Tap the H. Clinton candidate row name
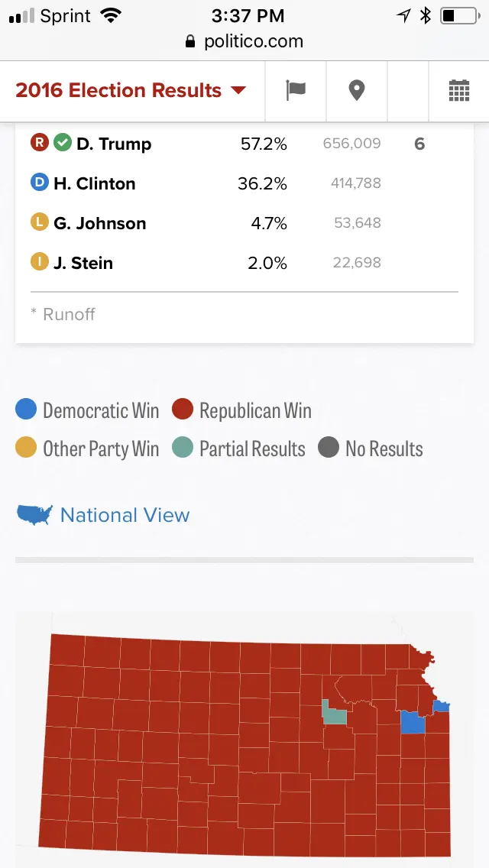The width and height of the screenshot is (489, 868). (x=94, y=183)
